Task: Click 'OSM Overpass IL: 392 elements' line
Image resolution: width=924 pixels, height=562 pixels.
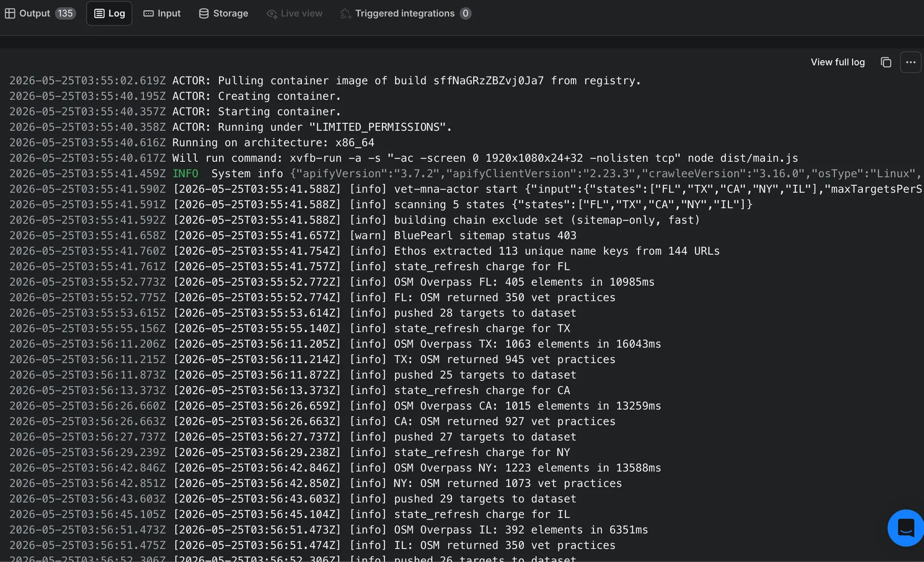Action: click(329, 529)
